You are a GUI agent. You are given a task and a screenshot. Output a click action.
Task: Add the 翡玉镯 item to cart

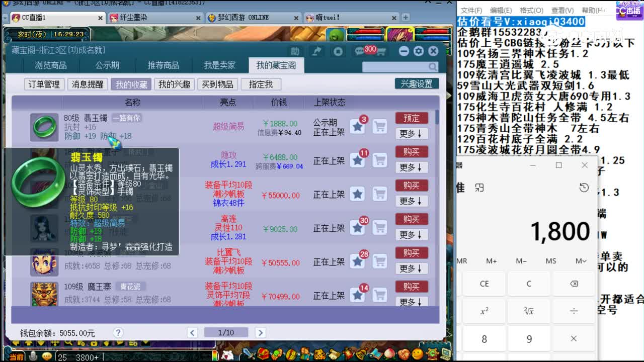(380, 127)
